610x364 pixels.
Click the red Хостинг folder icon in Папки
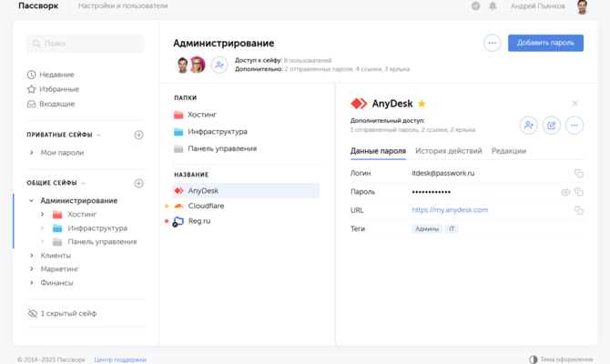pyautogui.click(x=178, y=115)
